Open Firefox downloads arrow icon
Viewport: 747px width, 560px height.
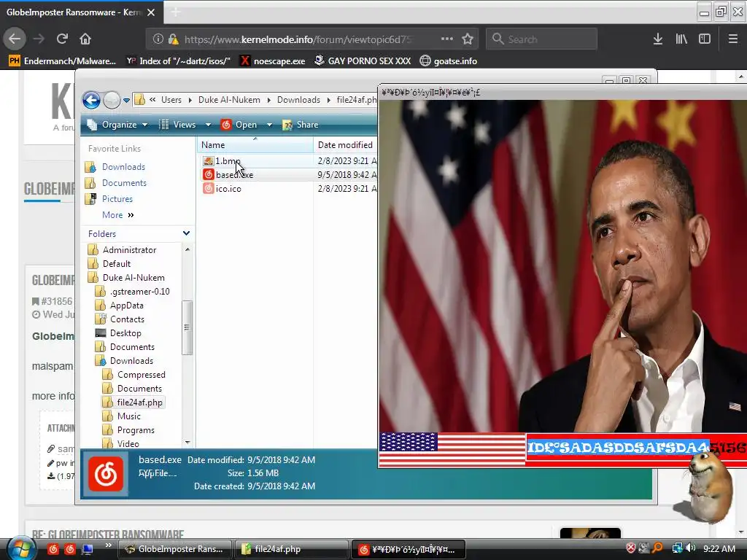657,39
